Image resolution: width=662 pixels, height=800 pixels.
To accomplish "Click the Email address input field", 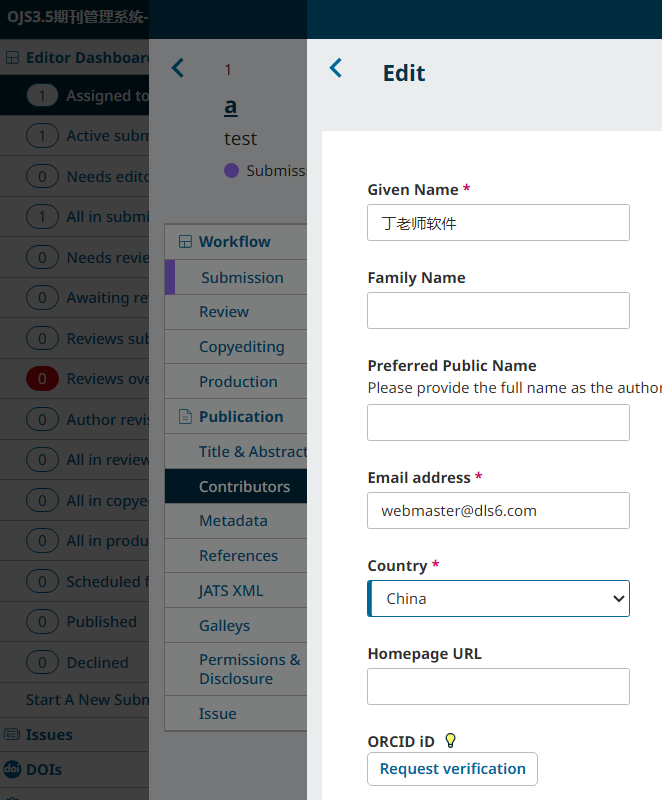I will [x=498, y=510].
